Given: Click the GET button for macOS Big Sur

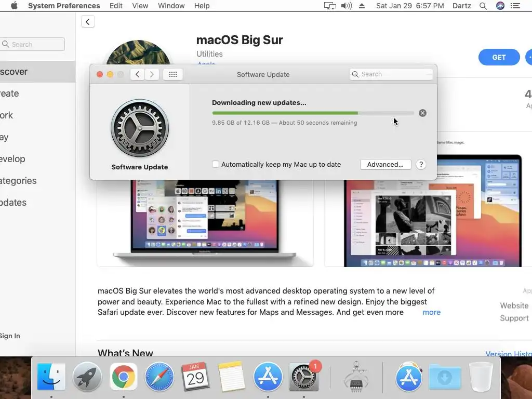Looking at the screenshot, I should click(499, 57).
